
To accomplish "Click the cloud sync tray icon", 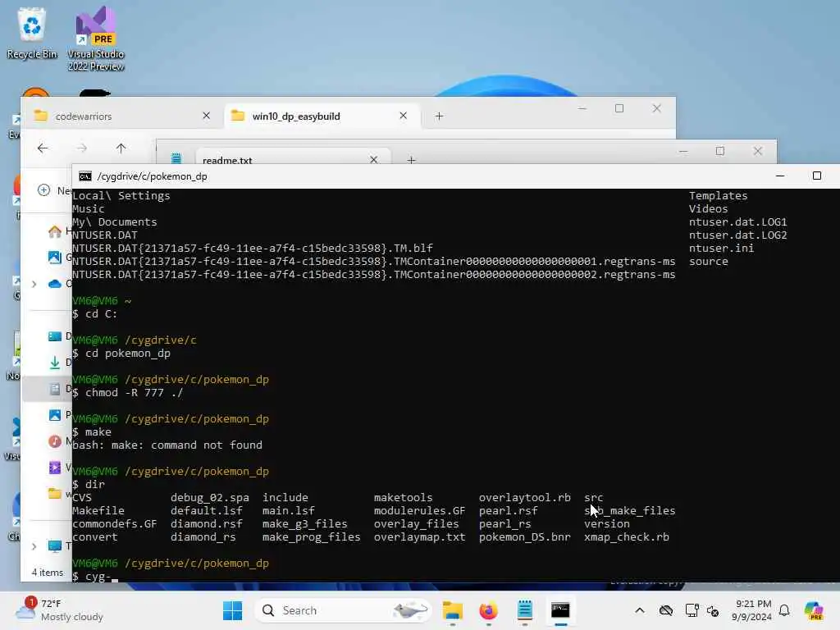I will (666, 610).
